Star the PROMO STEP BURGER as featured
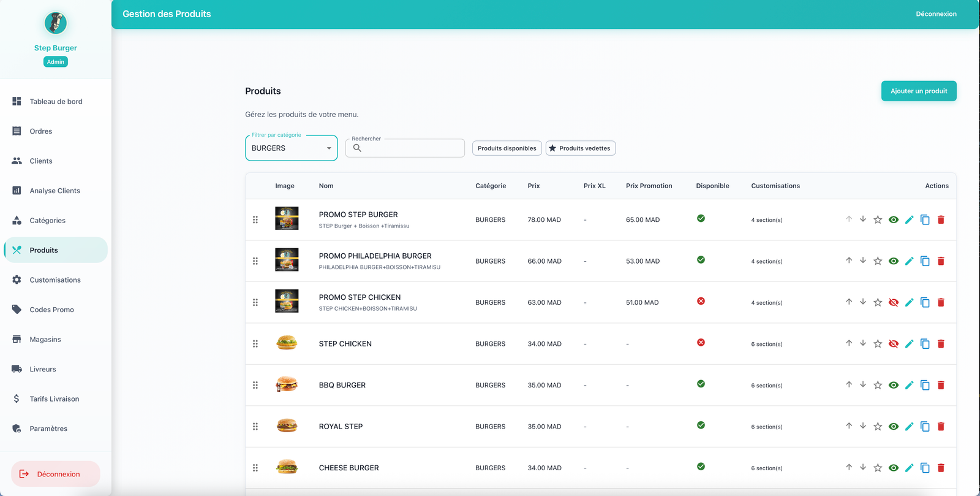This screenshot has width=980, height=496. click(x=878, y=219)
